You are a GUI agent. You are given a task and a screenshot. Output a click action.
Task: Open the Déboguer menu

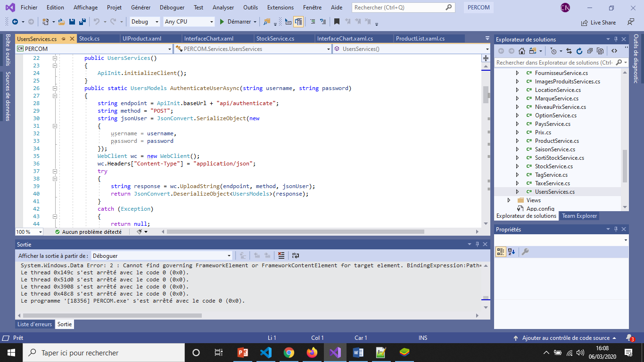pos(172,8)
